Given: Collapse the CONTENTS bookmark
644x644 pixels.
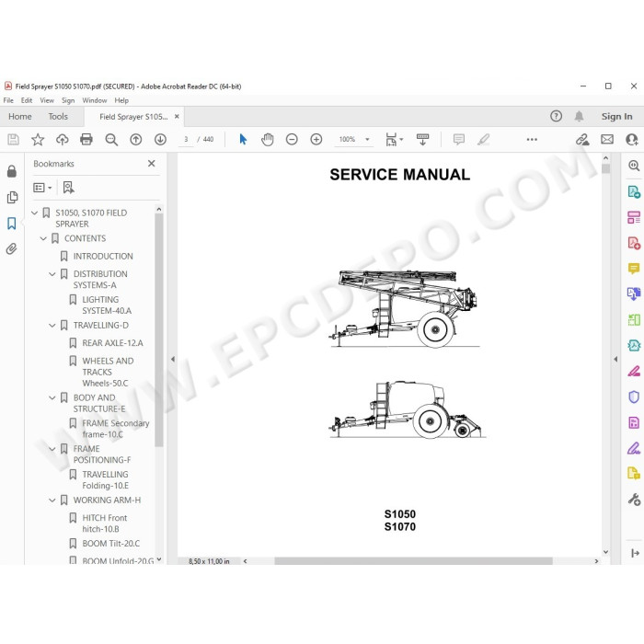Looking at the screenshot, I should 43,238.
